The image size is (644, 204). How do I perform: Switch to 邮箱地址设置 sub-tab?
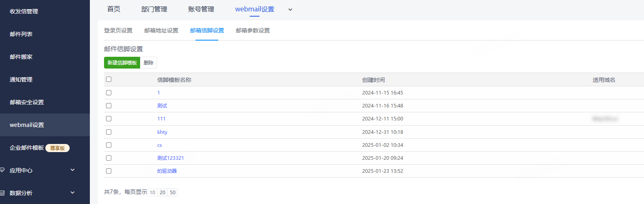coord(161,30)
